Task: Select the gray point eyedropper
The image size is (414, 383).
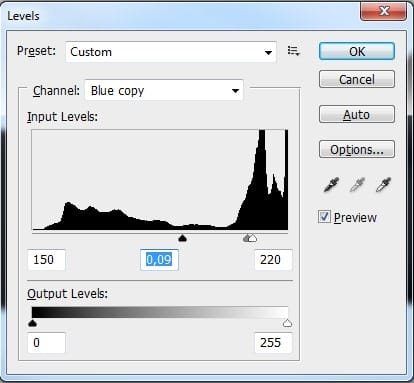Action: 357,185
